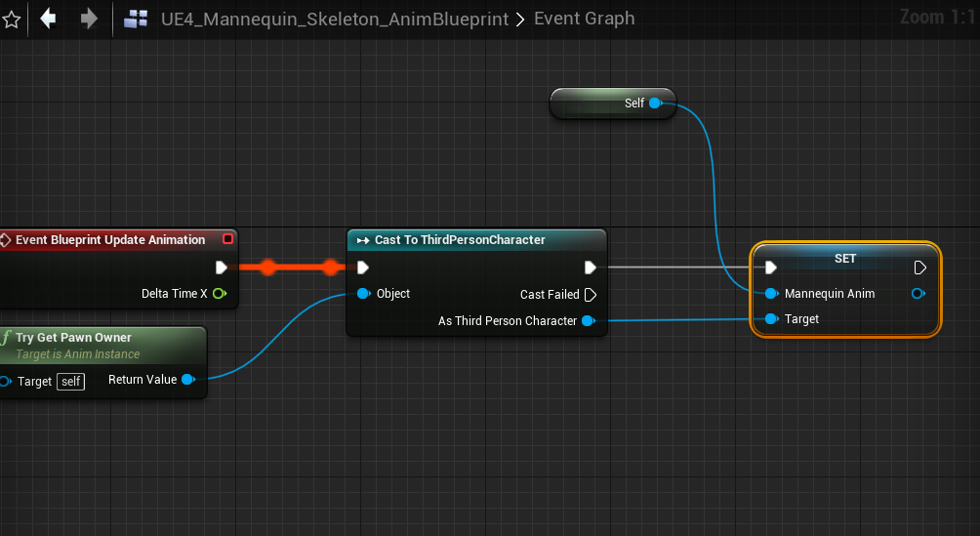This screenshot has width=980, height=536.
Task: Open UE4_Mannequin_Skeleton_AnimBlueprint breadcrumb link
Action: (x=335, y=19)
